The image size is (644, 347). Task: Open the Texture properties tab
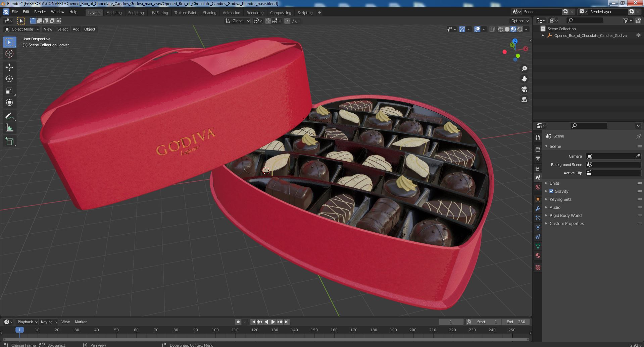click(x=538, y=268)
